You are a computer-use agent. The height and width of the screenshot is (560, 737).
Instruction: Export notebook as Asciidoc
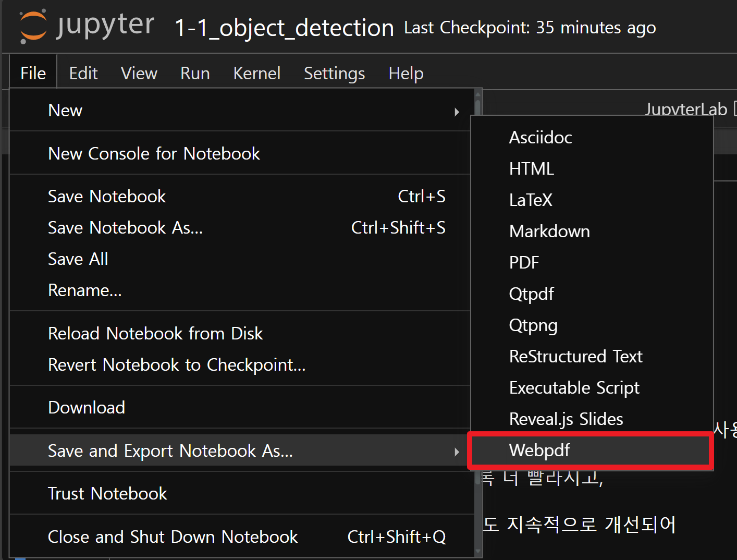(x=592, y=138)
